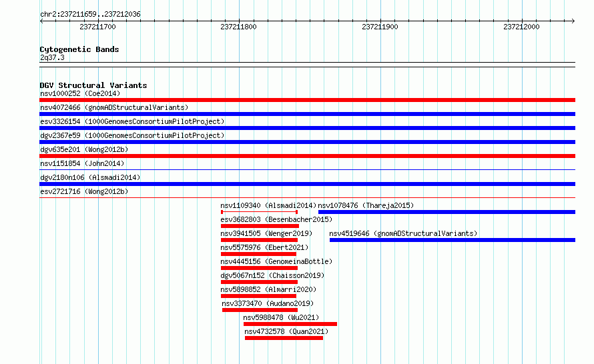Open variant label nsv5898852 (Almarri2020)

click(268, 289)
